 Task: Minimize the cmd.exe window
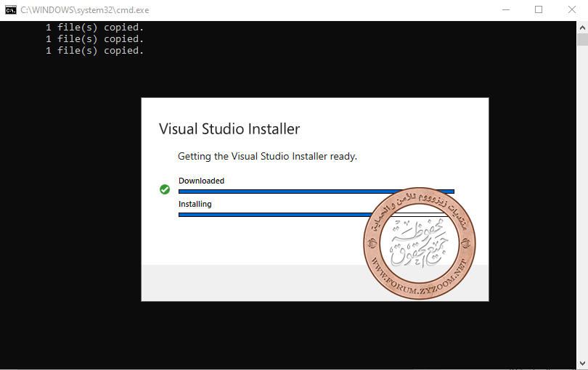point(506,9)
